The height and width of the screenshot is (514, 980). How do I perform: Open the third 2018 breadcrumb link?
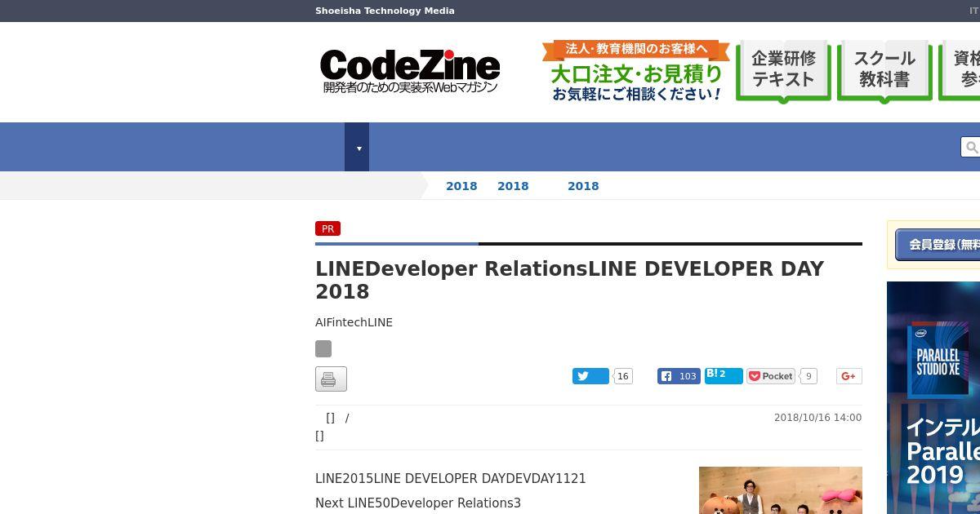(x=583, y=186)
